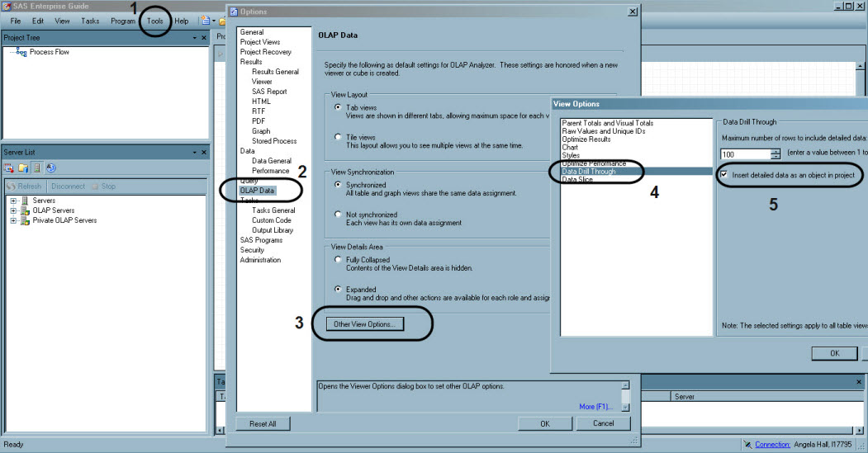Select Expanded radio button

coord(338,290)
